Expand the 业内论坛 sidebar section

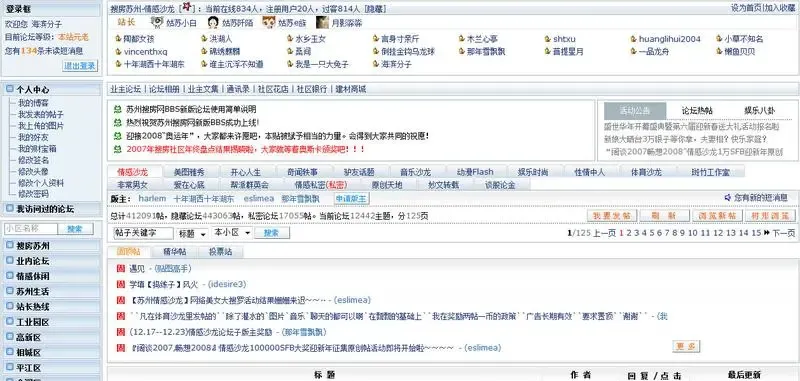(x=10, y=261)
